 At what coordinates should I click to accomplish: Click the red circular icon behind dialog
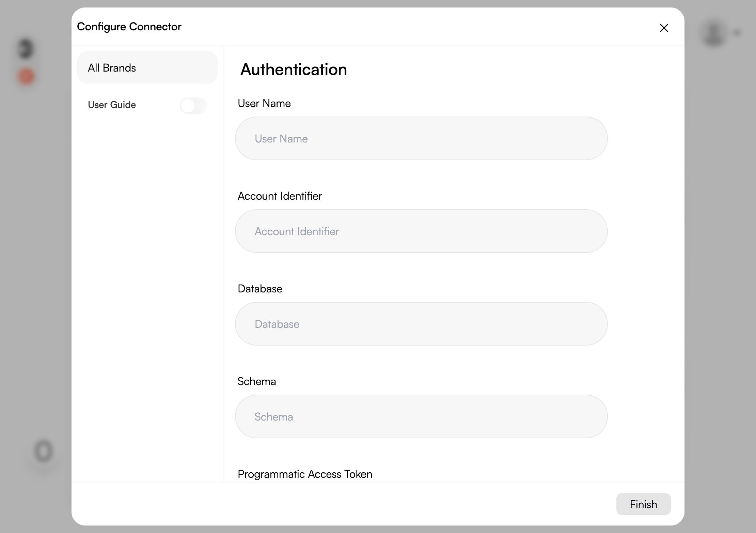26,76
